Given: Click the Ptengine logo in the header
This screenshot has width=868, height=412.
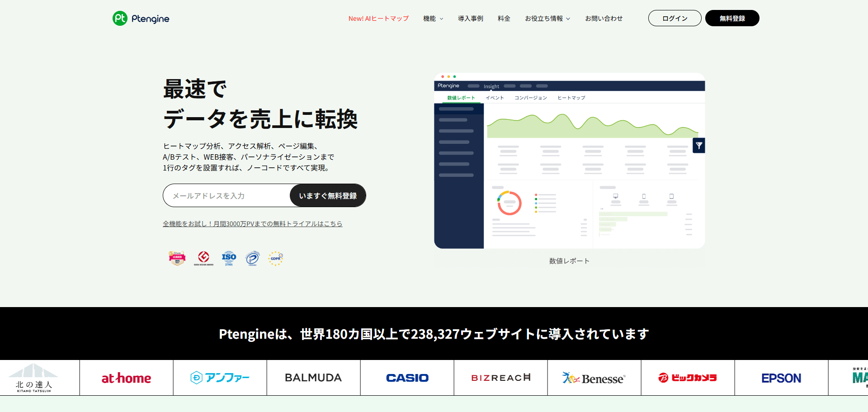Looking at the screenshot, I should [x=140, y=18].
